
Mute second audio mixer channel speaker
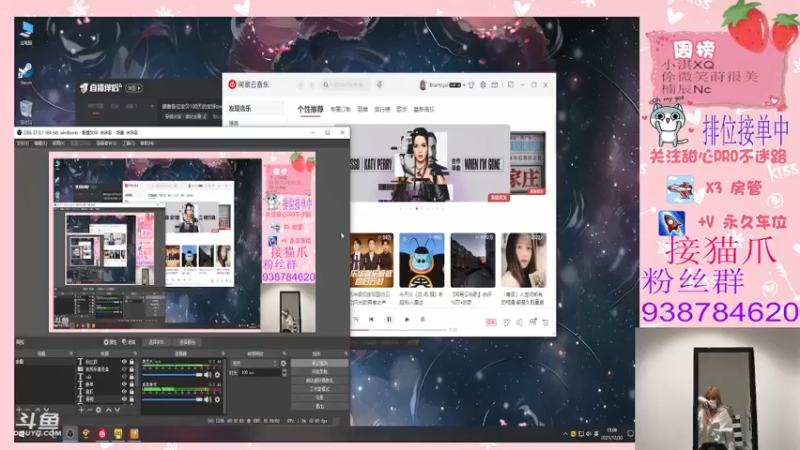pos(208,399)
